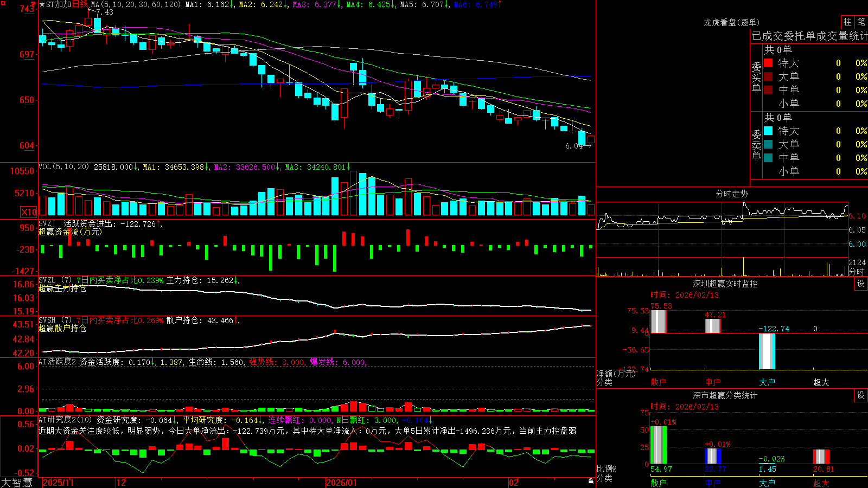Click the red question mark icon
Image resolution: width=868 pixels, height=488 pixels.
click(33, 4)
